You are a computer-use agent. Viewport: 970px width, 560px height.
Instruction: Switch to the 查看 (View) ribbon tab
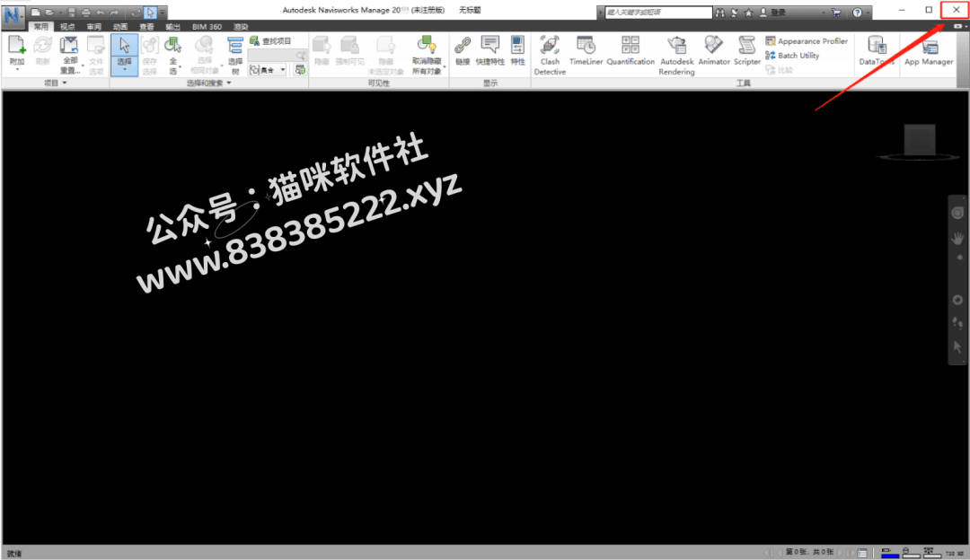(146, 27)
